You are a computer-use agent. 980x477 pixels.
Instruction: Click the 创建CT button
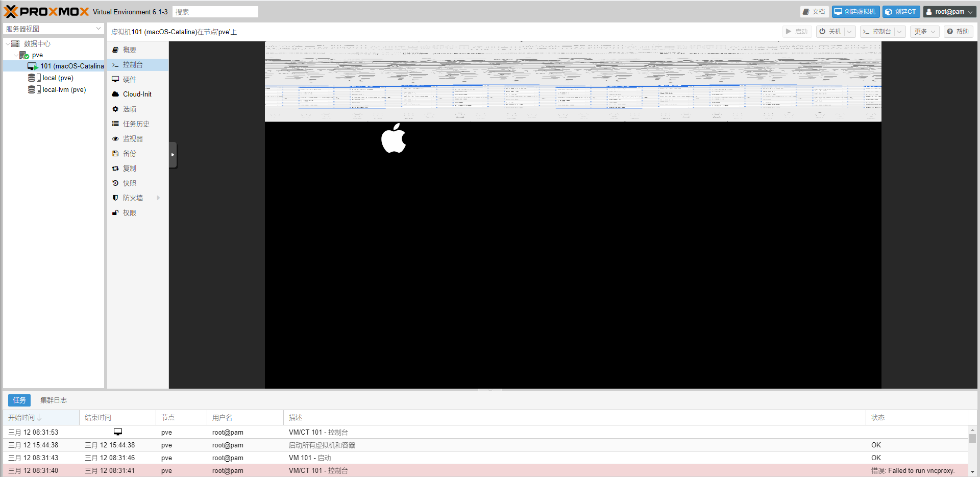point(901,12)
